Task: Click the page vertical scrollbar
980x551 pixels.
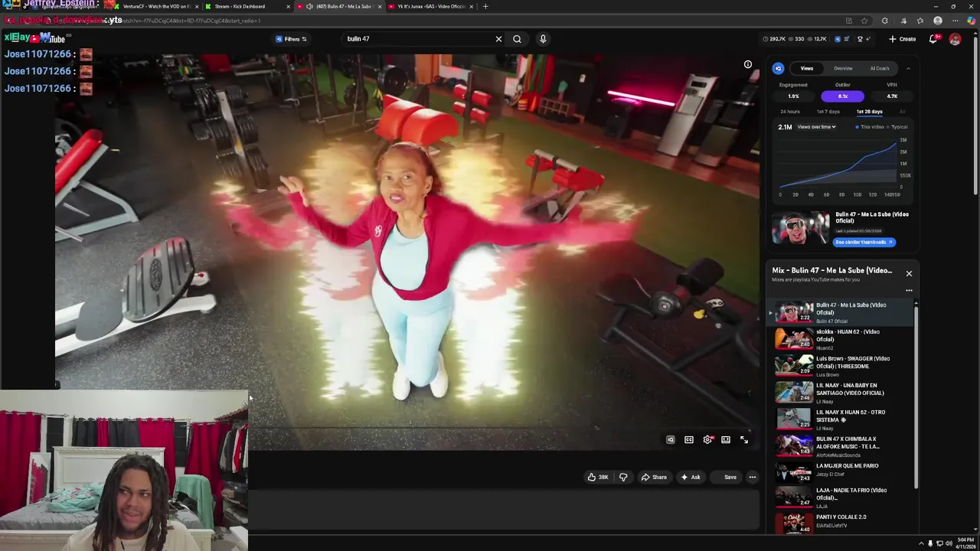Action: [975, 115]
